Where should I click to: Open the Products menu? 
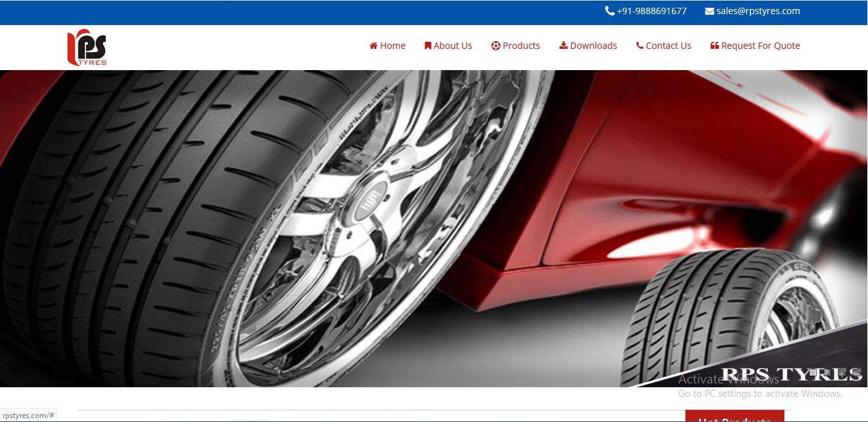[x=516, y=46]
